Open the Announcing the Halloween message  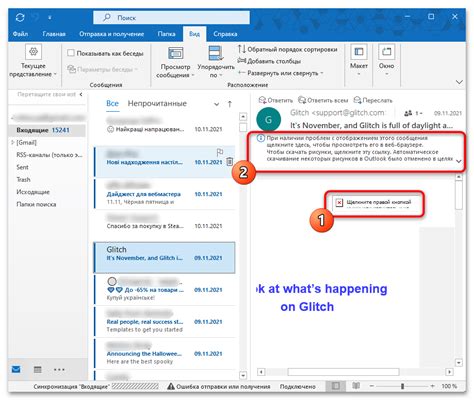(x=164, y=354)
